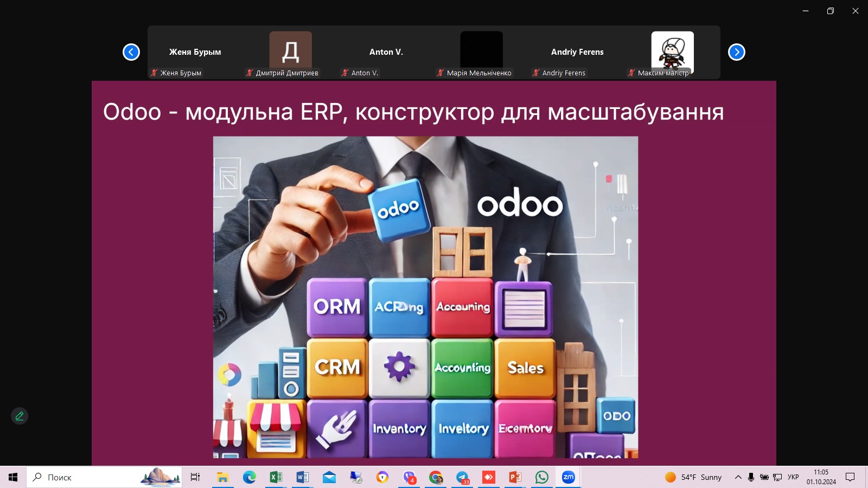Click the search highlights mountain image
This screenshot has height=488, width=868.
pos(161,477)
